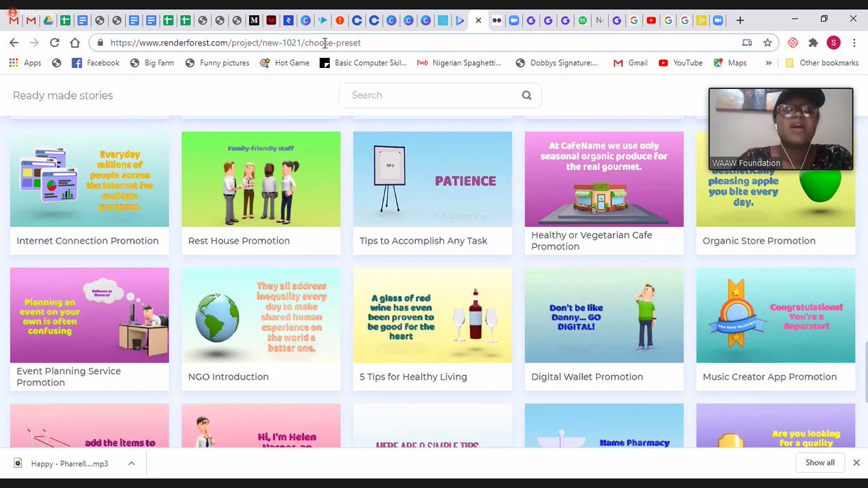Open the Chrome profile avatar S

(x=833, y=43)
